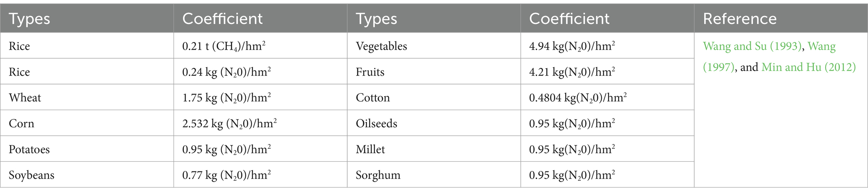Open the Min and Hu (2012) reference
The width and height of the screenshot is (868, 195).
(x=808, y=67)
